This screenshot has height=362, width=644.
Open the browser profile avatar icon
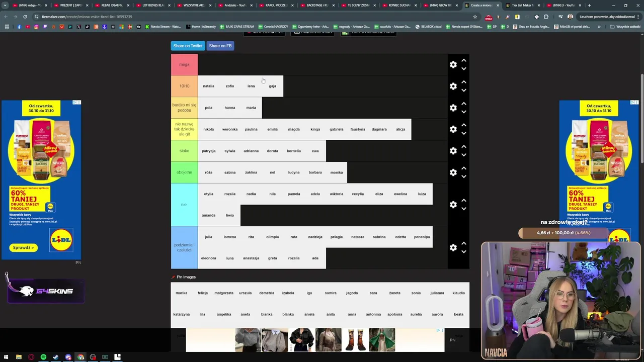pos(570,17)
